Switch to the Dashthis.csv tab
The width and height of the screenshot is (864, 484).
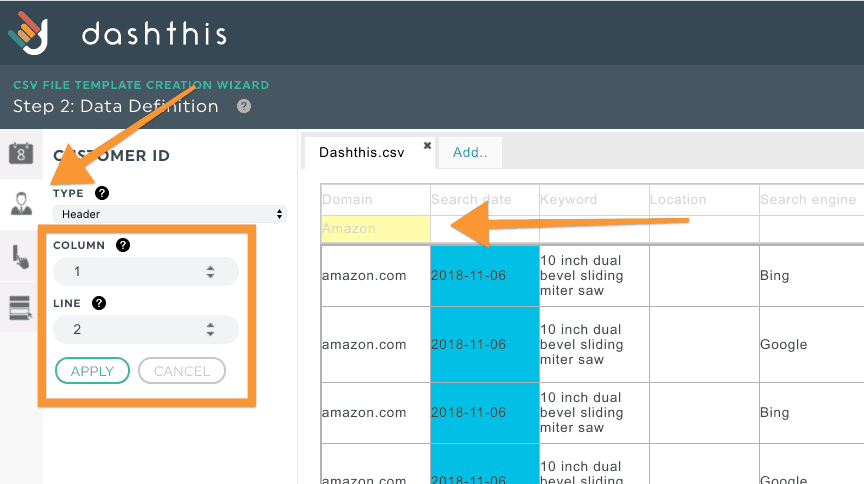click(x=361, y=153)
